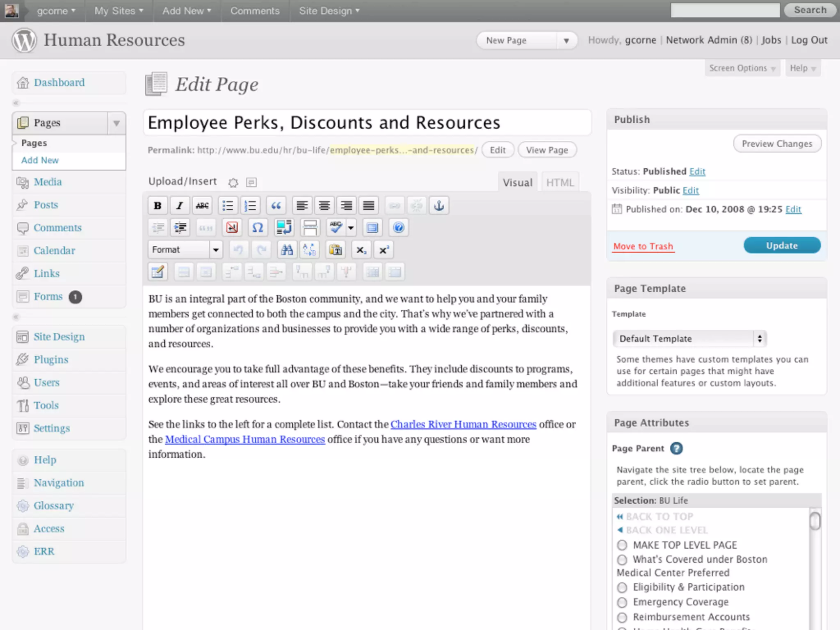
Task: Select the MAKE TOP LEVEL PAGE radio button
Action: point(622,545)
